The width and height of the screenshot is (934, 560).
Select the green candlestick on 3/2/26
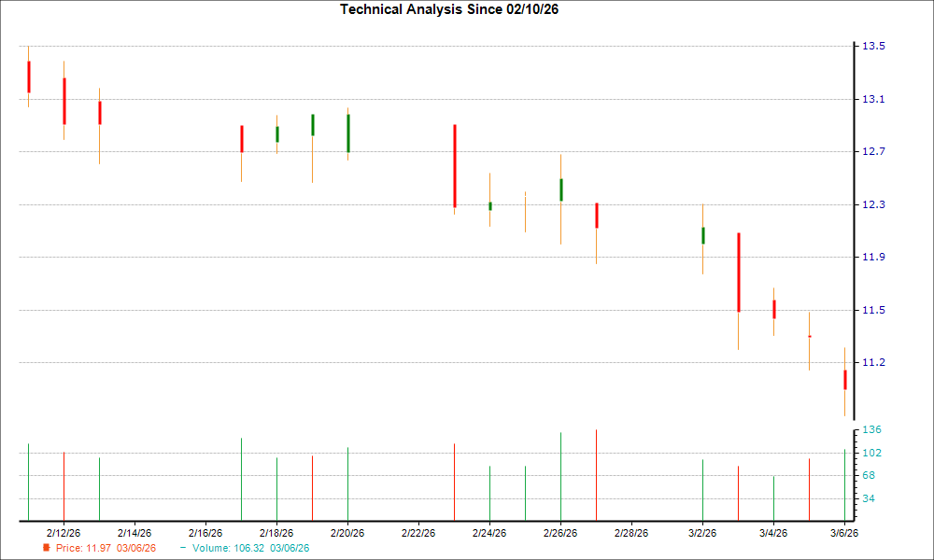702,235
